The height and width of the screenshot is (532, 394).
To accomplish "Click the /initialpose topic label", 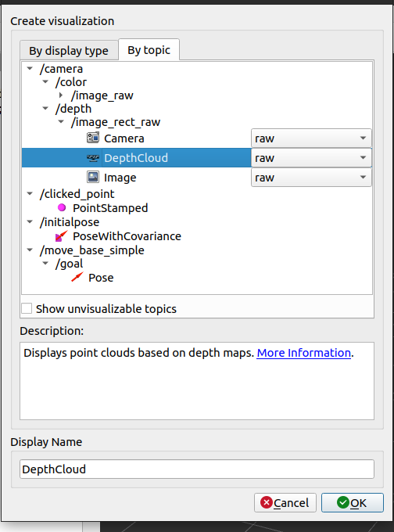I will 70,222.
